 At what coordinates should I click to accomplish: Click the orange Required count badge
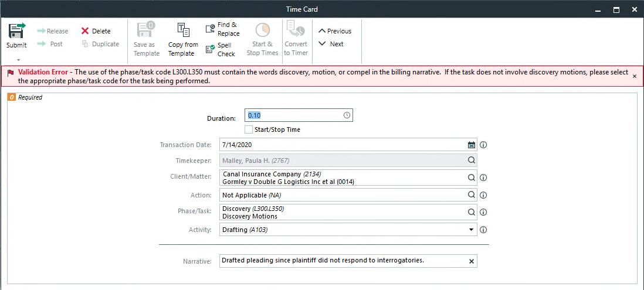(12, 98)
